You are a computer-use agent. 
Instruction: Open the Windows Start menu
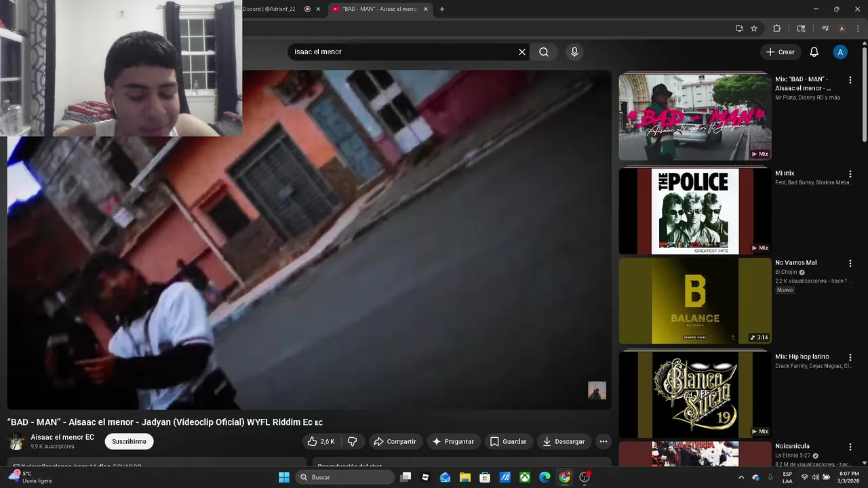pos(284,477)
